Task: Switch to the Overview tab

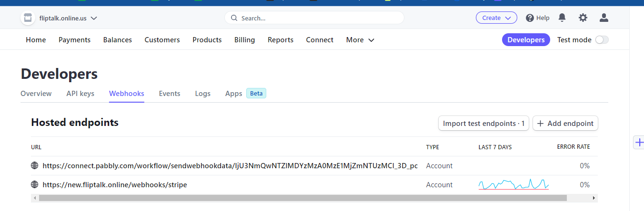Action: pyautogui.click(x=36, y=94)
